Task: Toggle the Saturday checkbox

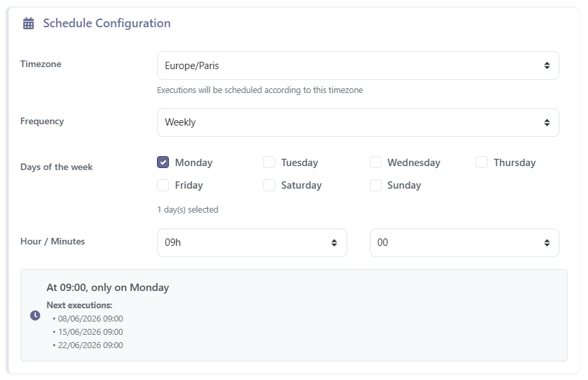Action: point(269,185)
